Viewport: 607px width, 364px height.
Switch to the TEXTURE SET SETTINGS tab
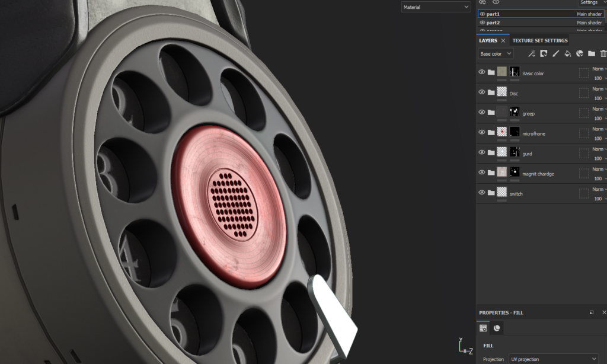pyautogui.click(x=540, y=40)
